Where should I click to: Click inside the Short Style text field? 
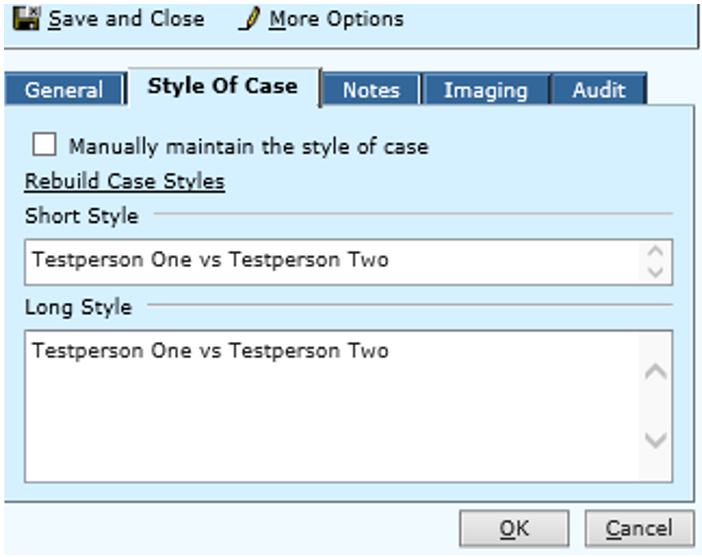330,261
